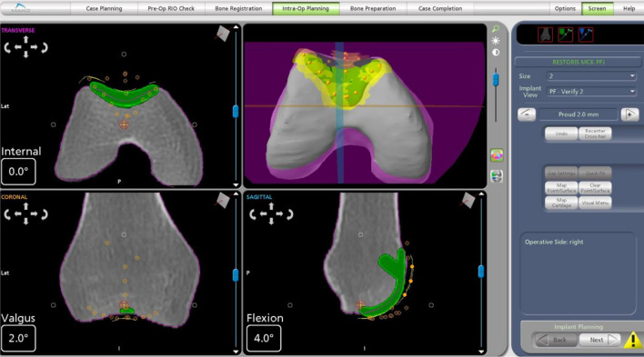Click the Screen menu button
The width and height of the screenshot is (644, 357).
pyautogui.click(x=598, y=8)
